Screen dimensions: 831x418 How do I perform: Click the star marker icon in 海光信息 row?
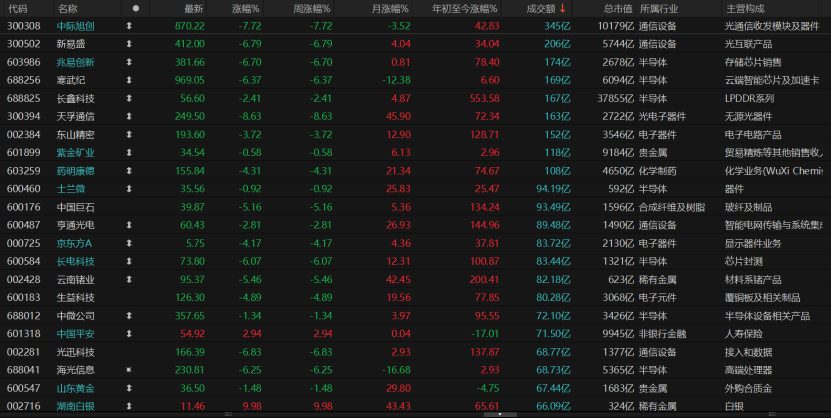coord(129,370)
